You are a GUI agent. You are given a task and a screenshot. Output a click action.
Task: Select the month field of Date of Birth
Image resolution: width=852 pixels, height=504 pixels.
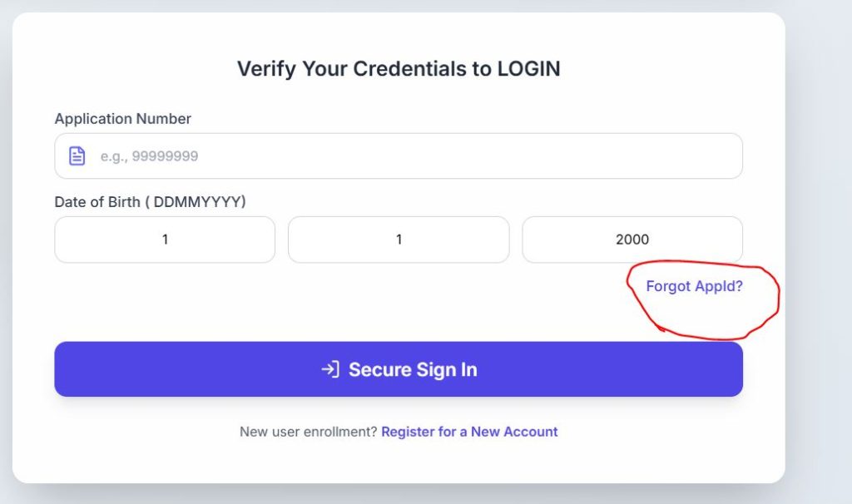pos(399,240)
